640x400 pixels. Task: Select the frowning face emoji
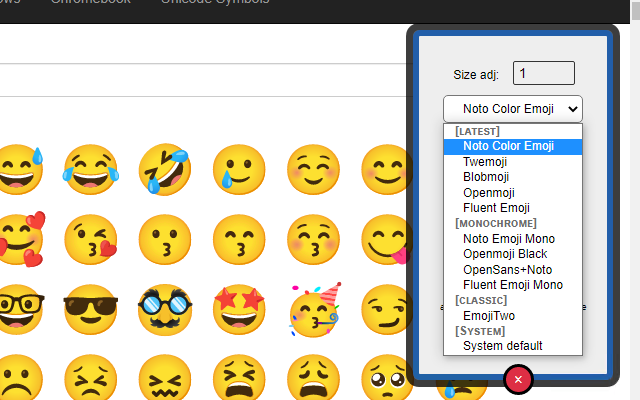(x=20, y=378)
